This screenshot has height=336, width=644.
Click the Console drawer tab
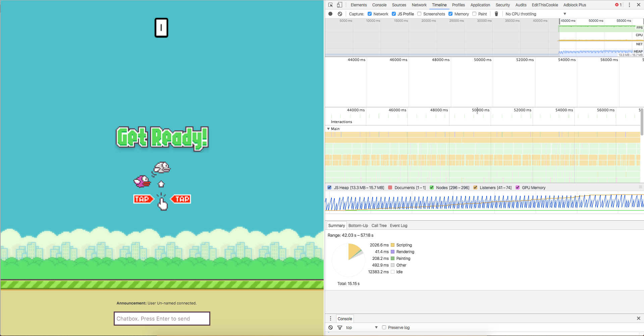[x=345, y=319]
